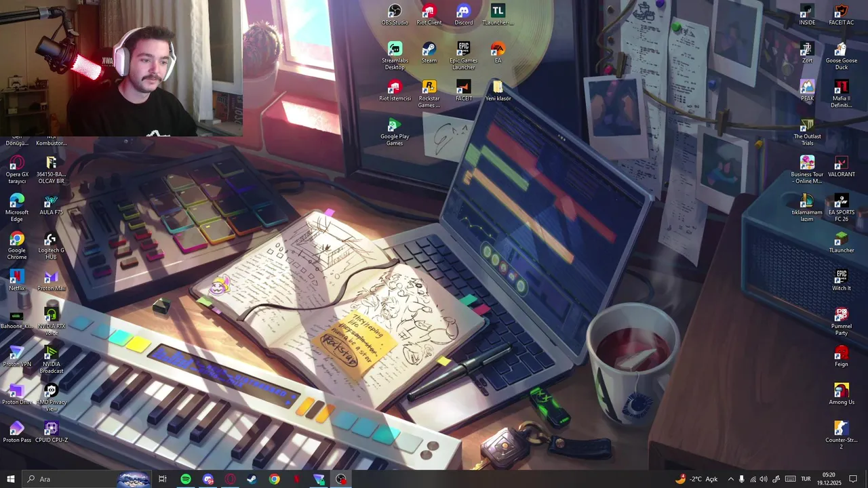This screenshot has height=488, width=868.
Task: Select the Proton VPN desktop icon
Action: [17, 357]
